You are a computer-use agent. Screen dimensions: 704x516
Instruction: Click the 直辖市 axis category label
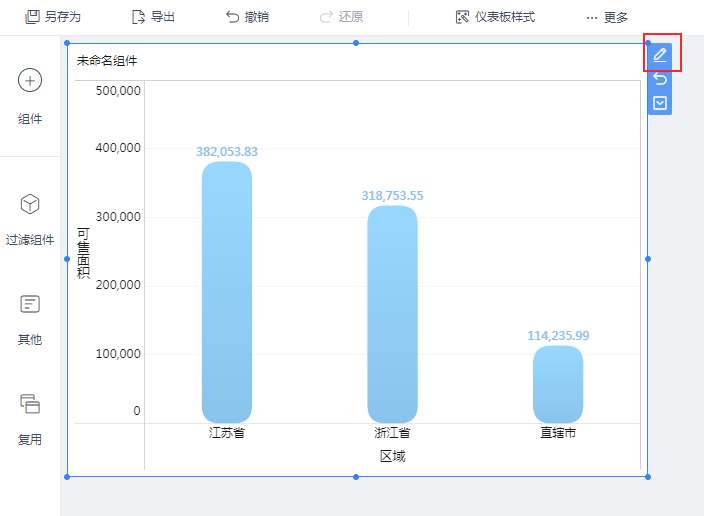tap(558, 433)
